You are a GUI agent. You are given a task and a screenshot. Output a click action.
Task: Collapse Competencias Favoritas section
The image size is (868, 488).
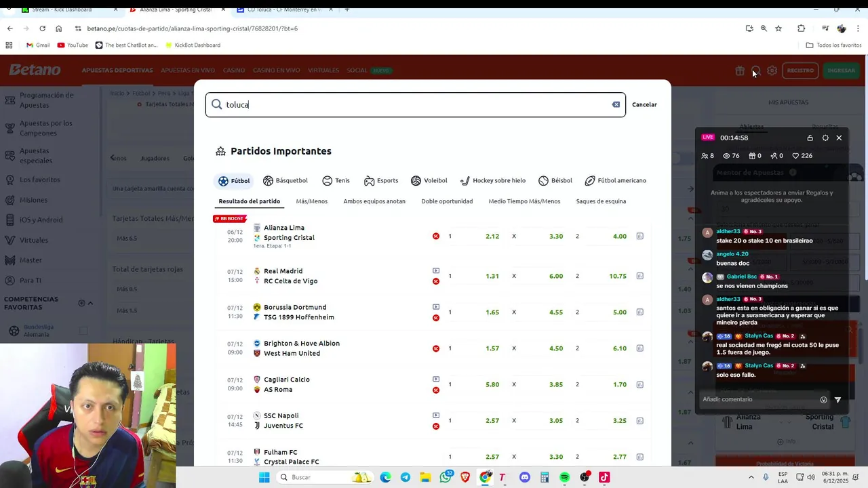tap(90, 304)
